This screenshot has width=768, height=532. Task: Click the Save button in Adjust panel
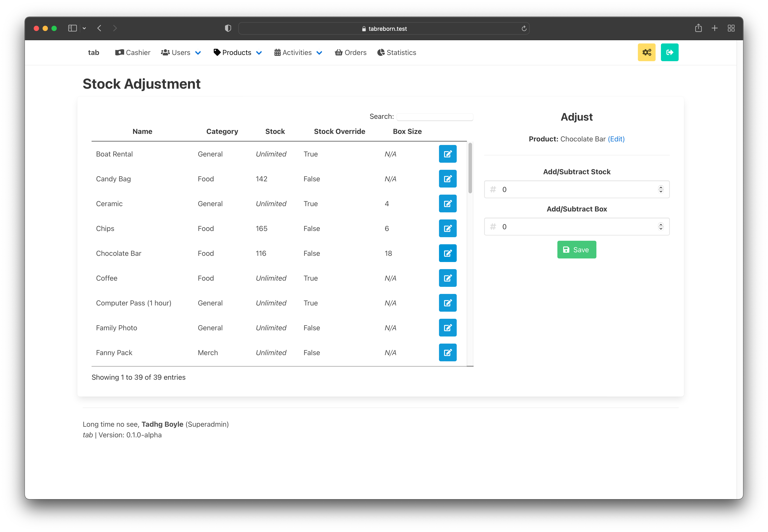tap(577, 250)
